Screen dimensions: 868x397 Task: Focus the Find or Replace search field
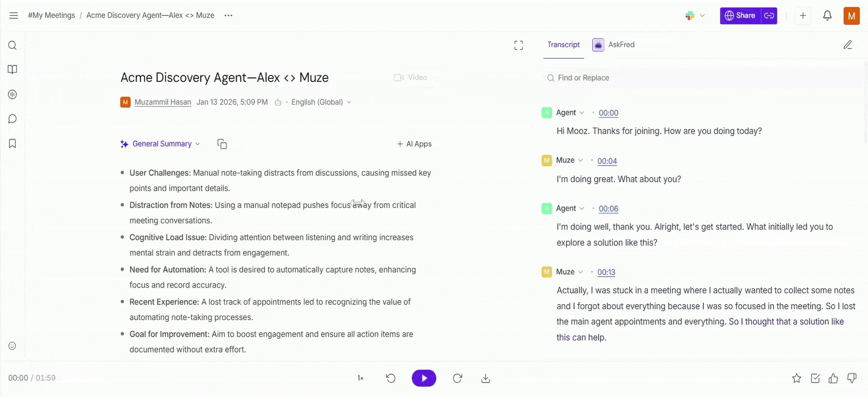click(x=703, y=78)
